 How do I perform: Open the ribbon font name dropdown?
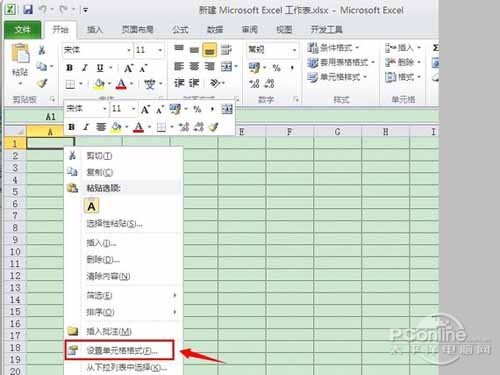pyautogui.click(x=129, y=50)
